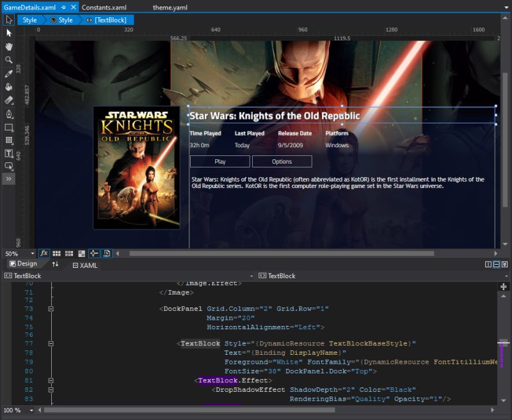The height and width of the screenshot is (420, 512).
Task: Select the Zoom tool
Action: point(8,59)
